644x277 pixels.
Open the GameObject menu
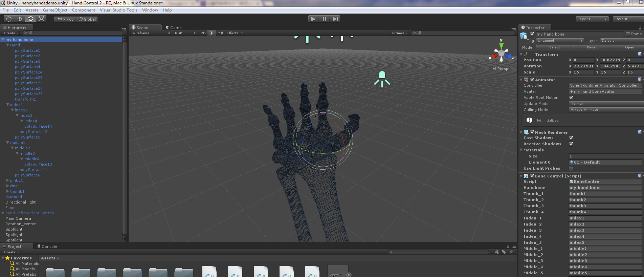(x=55, y=10)
